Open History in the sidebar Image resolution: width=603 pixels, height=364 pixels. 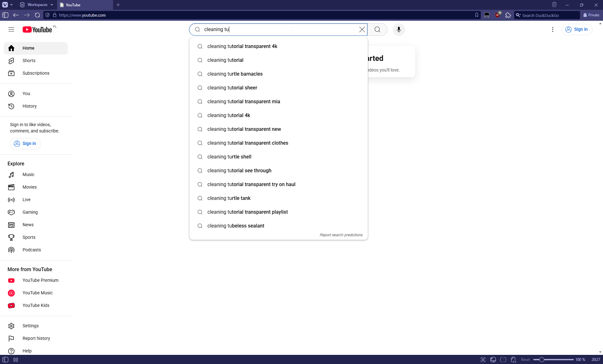(30, 106)
